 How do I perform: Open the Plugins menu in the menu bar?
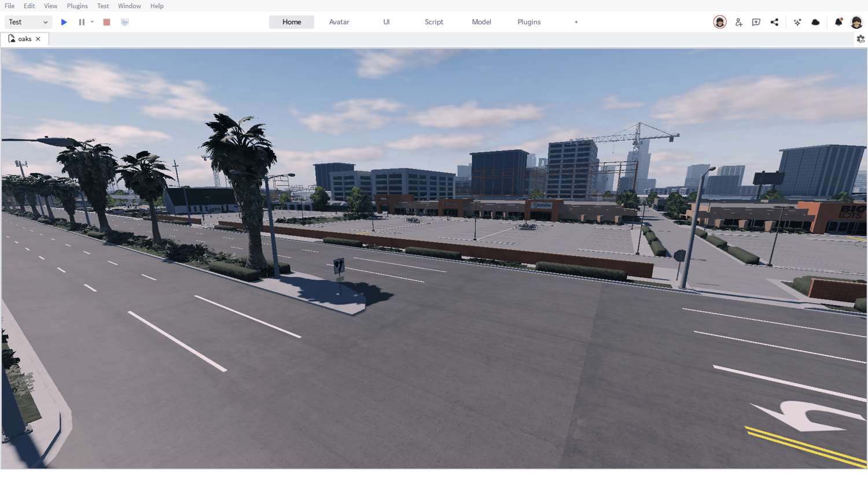click(x=77, y=6)
